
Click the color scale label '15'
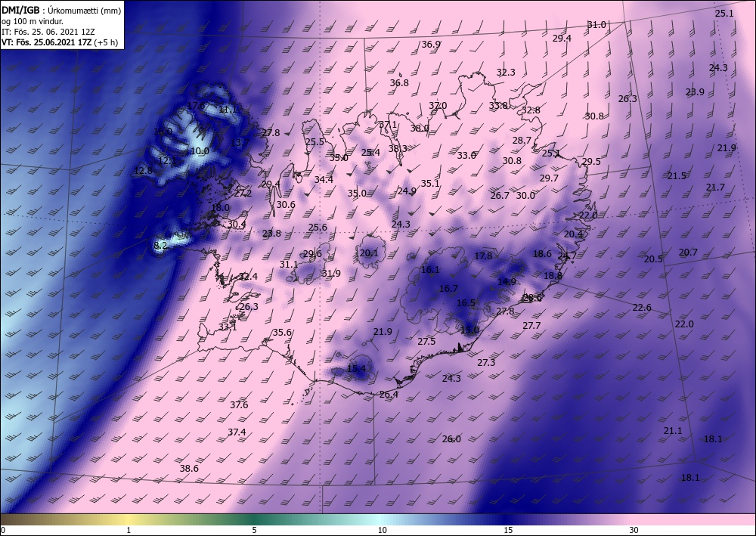click(508, 530)
